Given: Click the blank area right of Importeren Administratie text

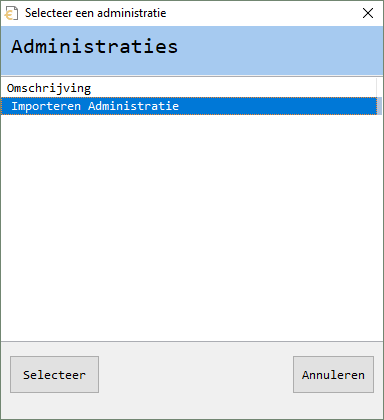Looking at the screenshot, I should click(x=277, y=106).
